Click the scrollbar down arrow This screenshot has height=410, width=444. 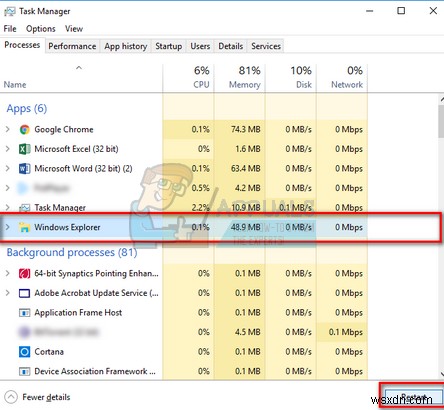pyautogui.click(x=442, y=374)
